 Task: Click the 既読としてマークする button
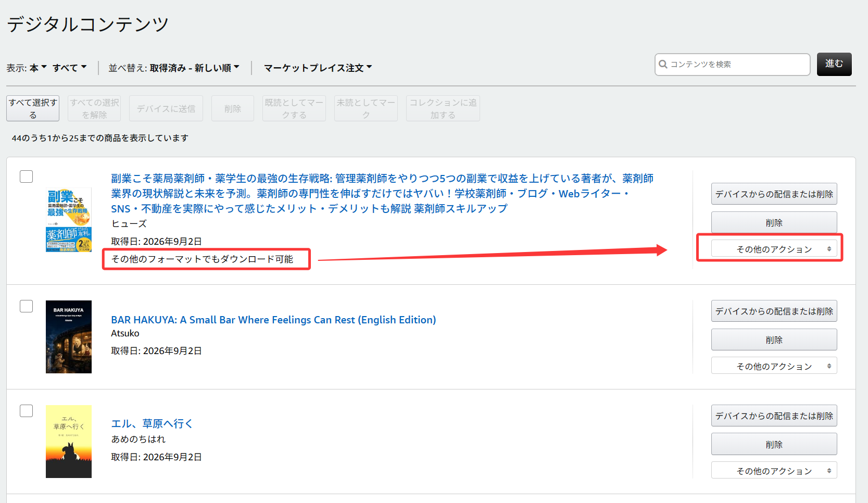click(x=294, y=108)
